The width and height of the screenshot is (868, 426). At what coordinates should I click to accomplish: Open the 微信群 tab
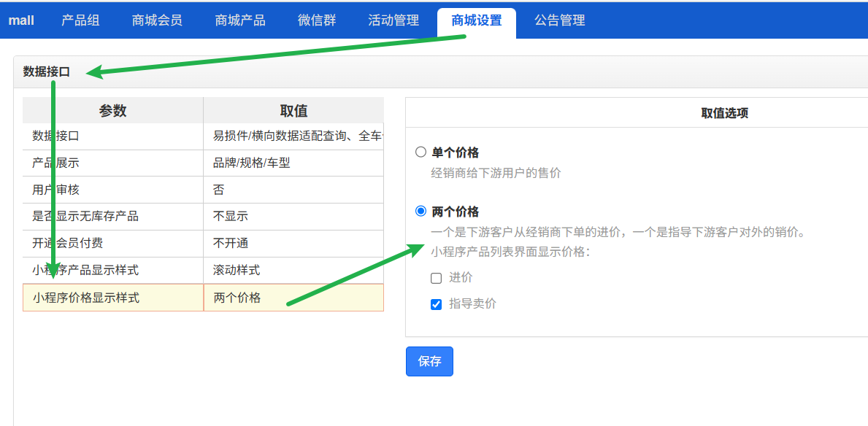[317, 20]
